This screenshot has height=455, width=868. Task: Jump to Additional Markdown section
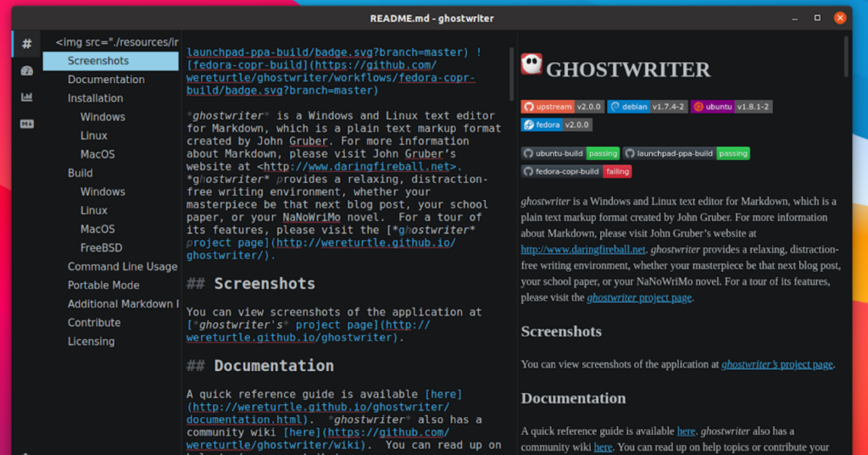pos(123,304)
